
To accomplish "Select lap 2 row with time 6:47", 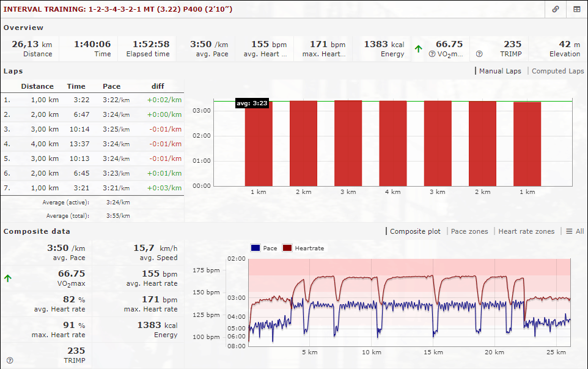I will pos(92,114).
